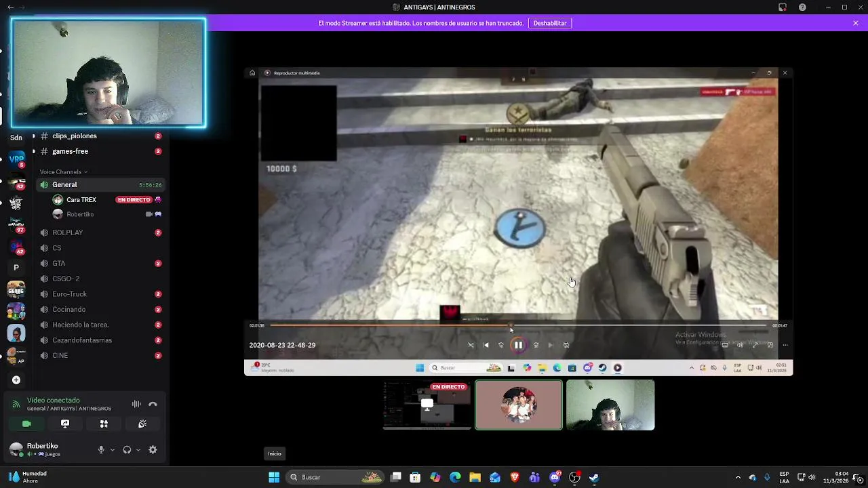This screenshot has width=868, height=488.
Task: Toggle the camera on/off button in voice panel
Action: pos(26,424)
